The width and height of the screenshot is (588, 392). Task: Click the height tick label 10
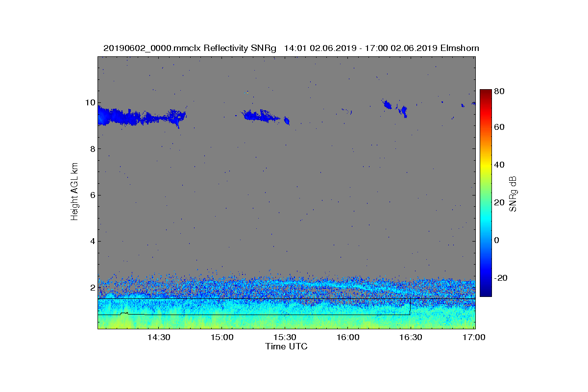pyautogui.click(x=89, y=103)
